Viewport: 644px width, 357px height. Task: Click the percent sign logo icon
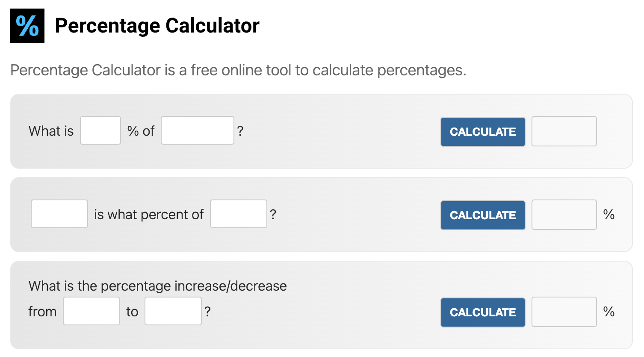click(x=27, y=25)
